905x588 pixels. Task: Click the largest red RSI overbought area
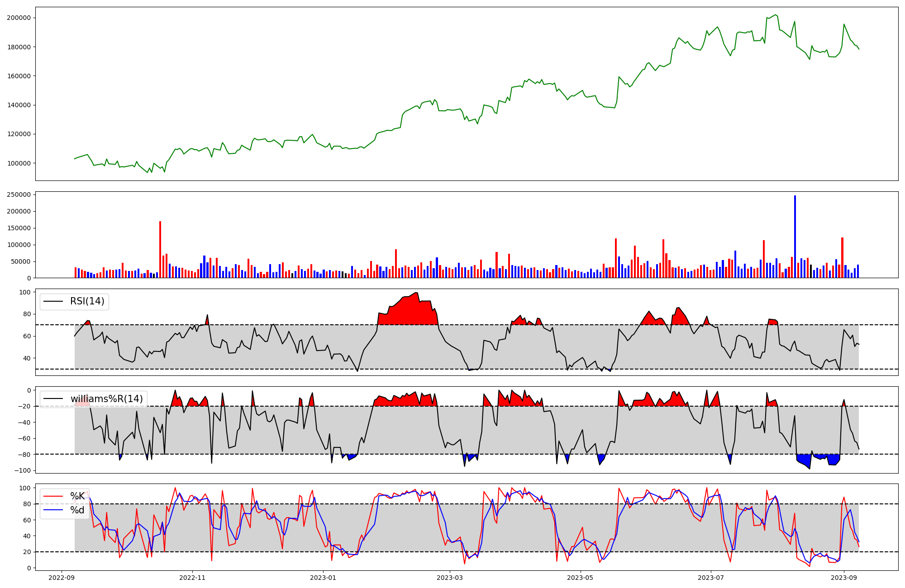click(x=410, y=312)
